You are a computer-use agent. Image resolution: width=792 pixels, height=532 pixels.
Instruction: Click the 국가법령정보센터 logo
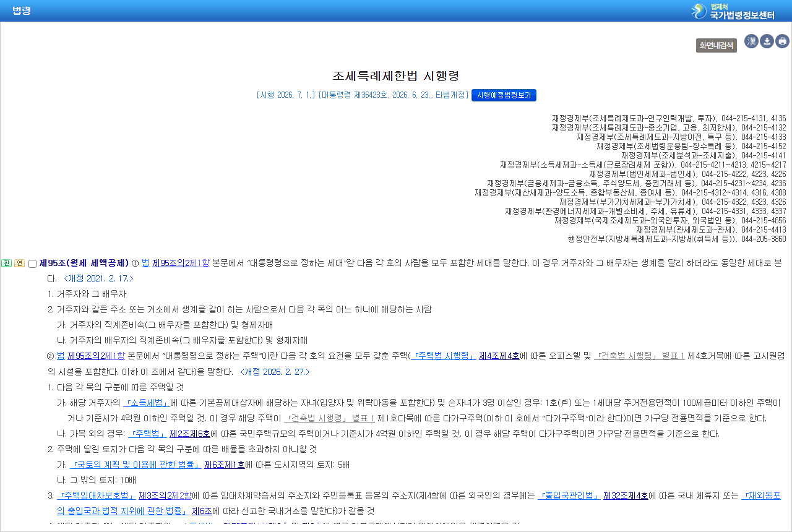coord(733,11)
